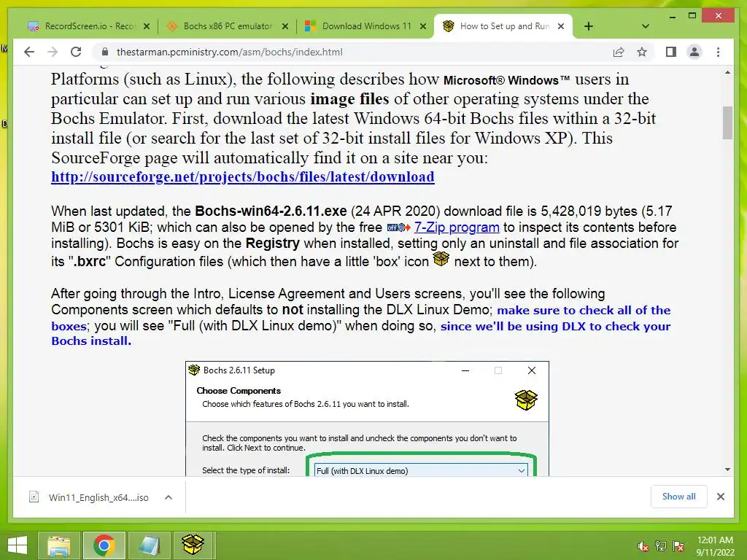Screen dimensions: 747x560
Task: Close the How to Set up tab
Action: [561, 26]
